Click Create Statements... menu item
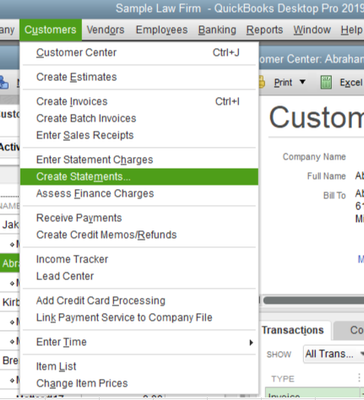Viewport: 364px width, 400px height. (139, 177)
